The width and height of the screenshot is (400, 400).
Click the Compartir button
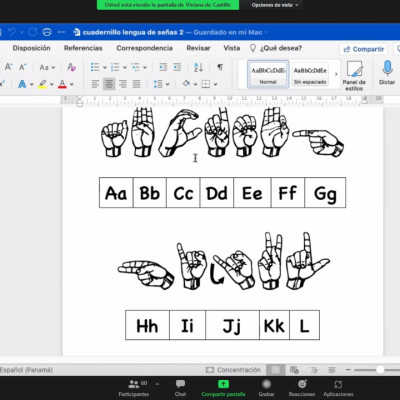coord(364,49)
